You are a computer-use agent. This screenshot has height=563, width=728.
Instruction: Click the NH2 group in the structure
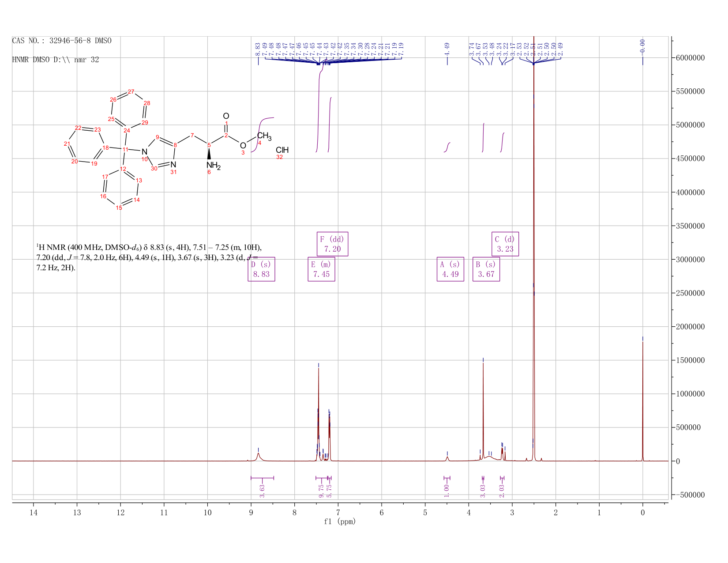tap(213, 166)
